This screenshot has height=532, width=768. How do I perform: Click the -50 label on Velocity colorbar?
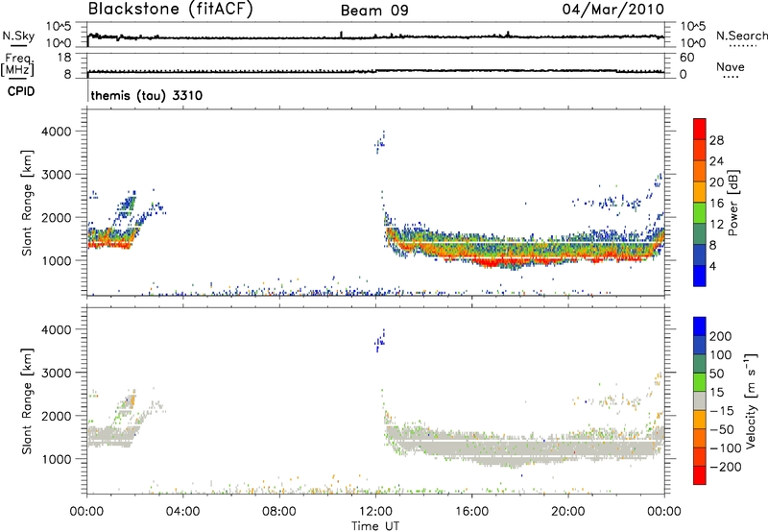(722, 429)
